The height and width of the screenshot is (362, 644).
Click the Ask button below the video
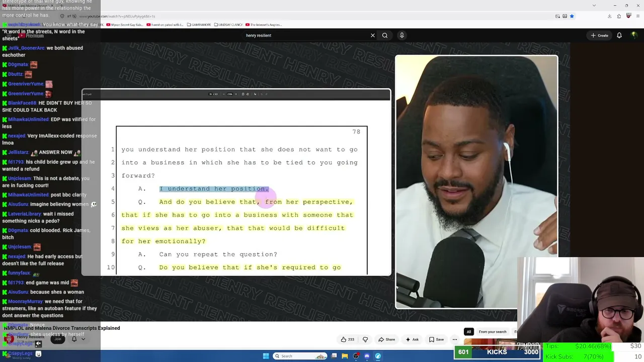[412, 339]
